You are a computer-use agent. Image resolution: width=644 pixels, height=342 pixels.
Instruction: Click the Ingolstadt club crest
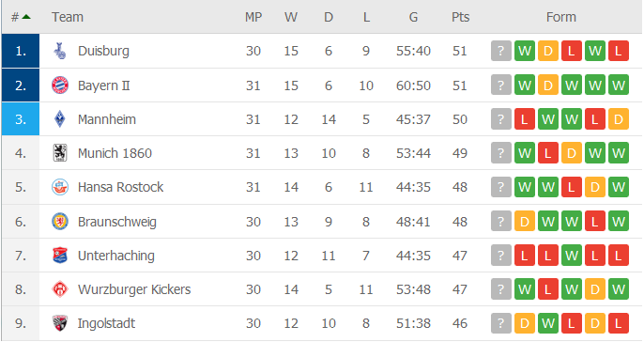pos(60,323)
